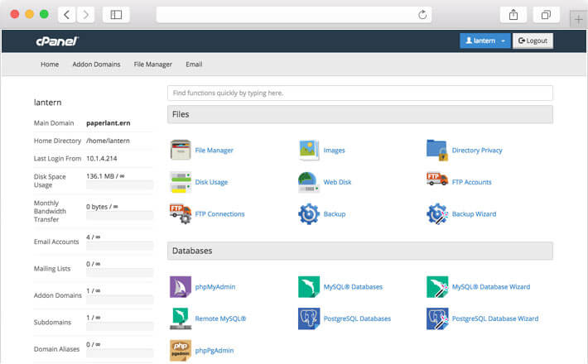Focus the Find functions search field
Image resolution: width=588 pixels, height=364 pixels.
360,93
